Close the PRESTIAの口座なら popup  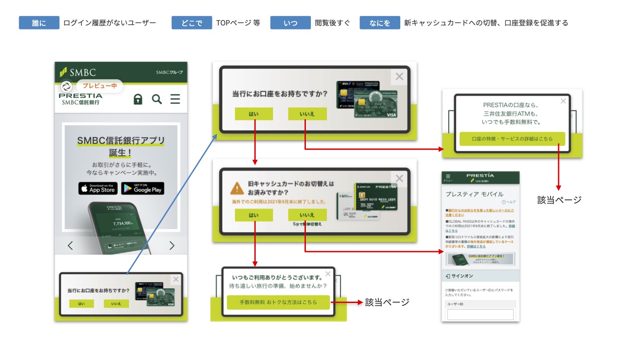tap(563, 101)
